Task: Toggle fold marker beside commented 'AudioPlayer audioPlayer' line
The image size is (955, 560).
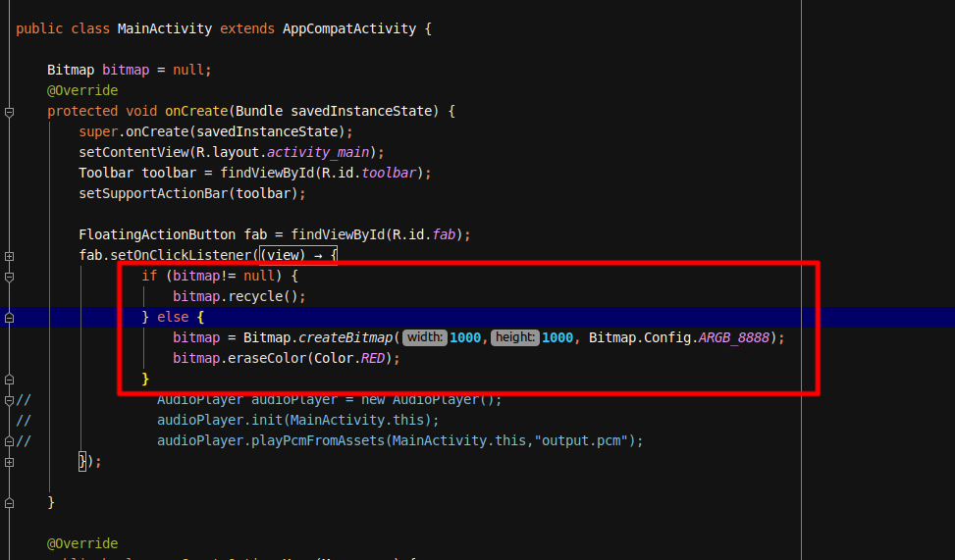Action: pyautogui.click(x=9, y=400)
